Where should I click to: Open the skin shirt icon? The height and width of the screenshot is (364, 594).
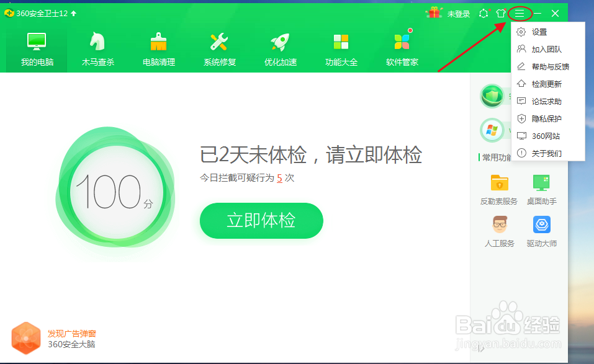tap(500, 14)
